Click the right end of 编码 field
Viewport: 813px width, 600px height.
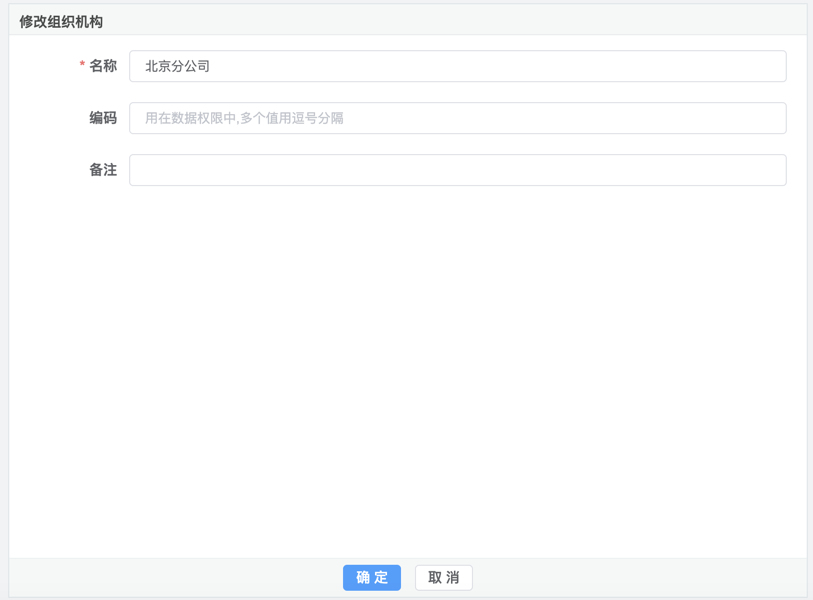(770, 118)
